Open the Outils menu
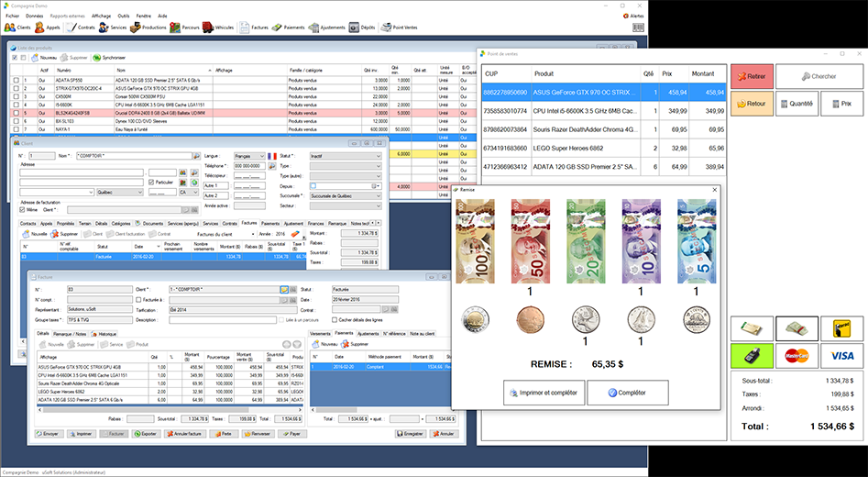This screenshot has height=477, width=868. coord(124,17)
